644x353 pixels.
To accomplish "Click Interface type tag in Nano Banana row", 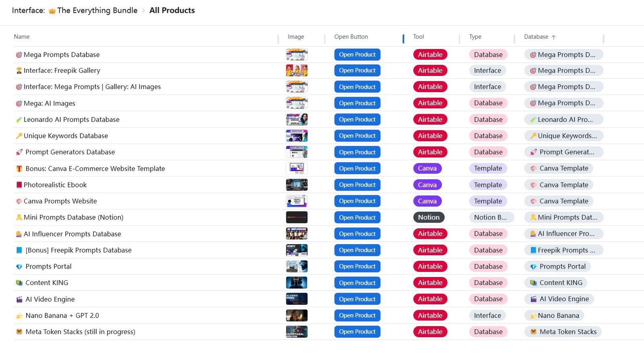I will point(487,316).
